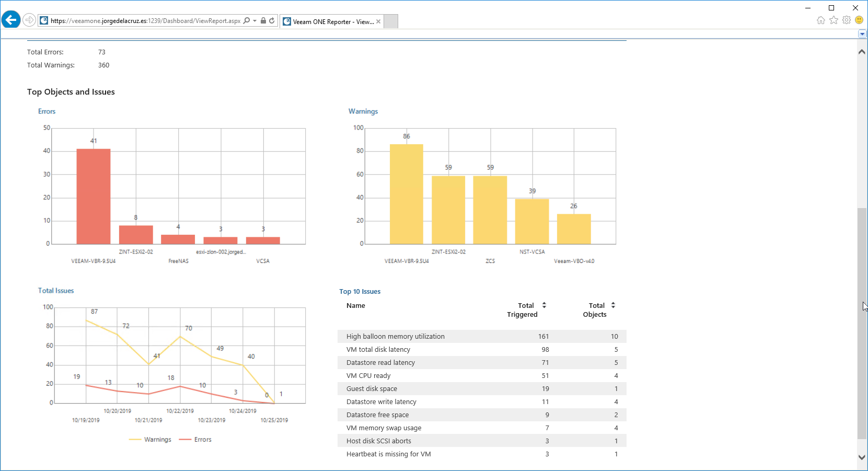The height and width of the screenshot is (471, 868).
Task: Click the browser Forward arrow button
Action: tap(29, 20)
